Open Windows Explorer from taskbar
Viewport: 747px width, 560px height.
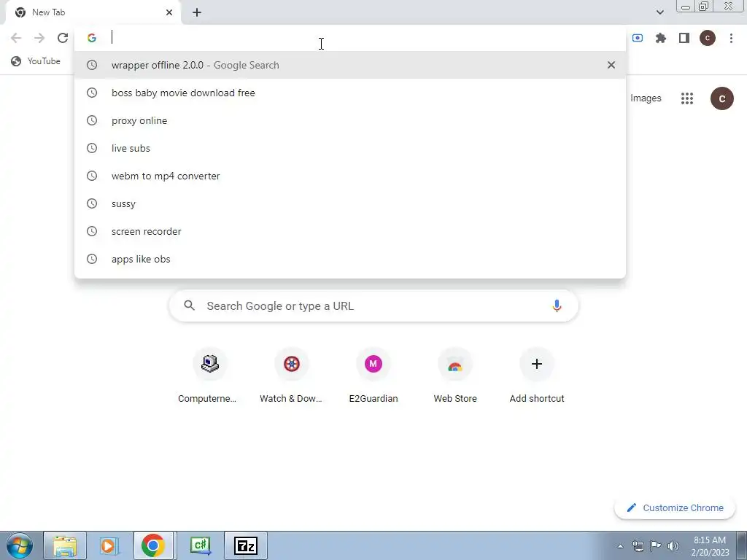click(x=65, y=545)
